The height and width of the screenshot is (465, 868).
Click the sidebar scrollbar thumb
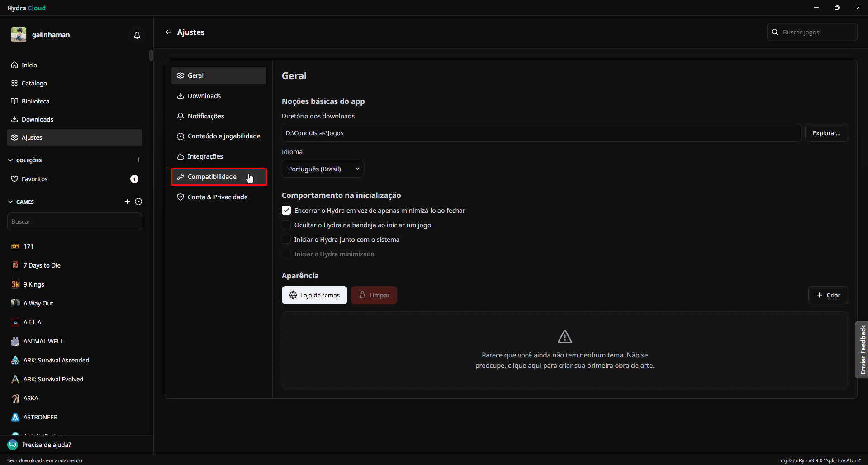(151, 56)
